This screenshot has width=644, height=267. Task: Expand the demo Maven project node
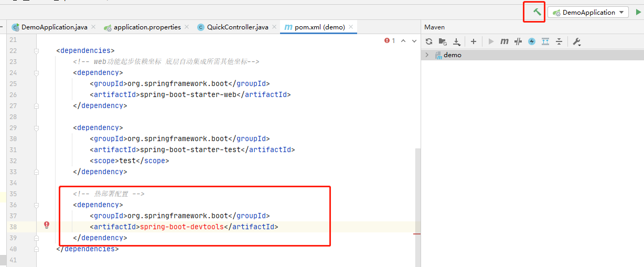427,55
